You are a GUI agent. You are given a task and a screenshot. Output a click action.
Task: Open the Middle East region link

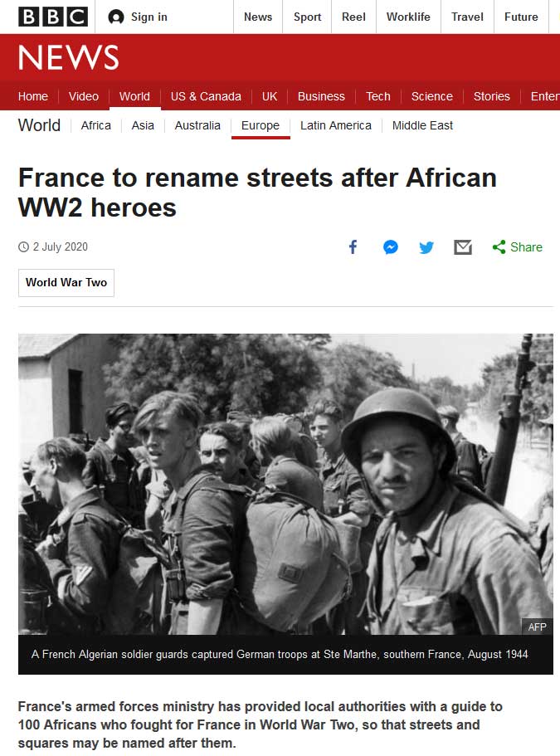(422, 125)
